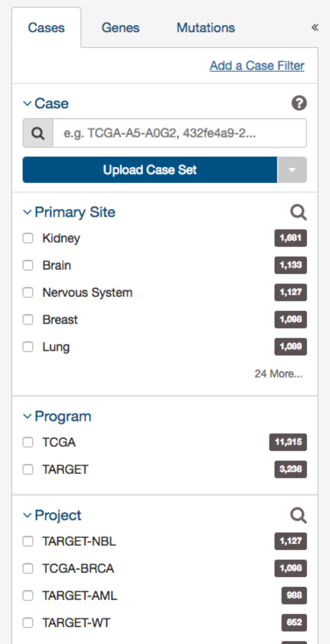The image size is (330, 644).
Task: Open the Project section search icon
Action: (x=298, y=516)
